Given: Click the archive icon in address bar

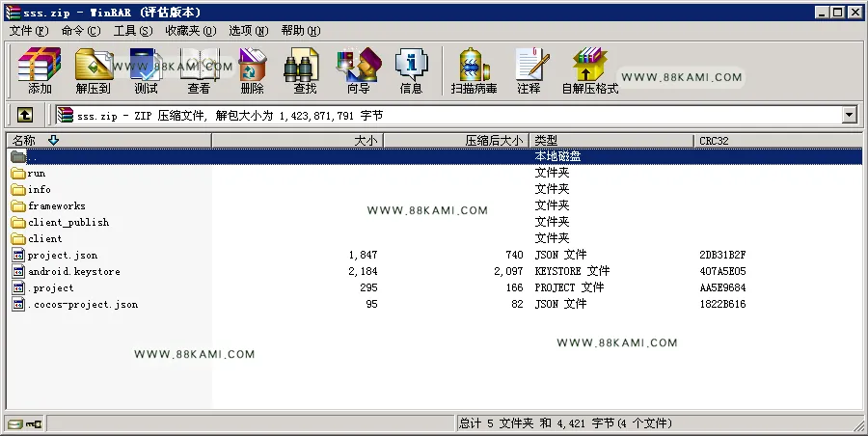Looking at the screenshot, I should 66,115.
